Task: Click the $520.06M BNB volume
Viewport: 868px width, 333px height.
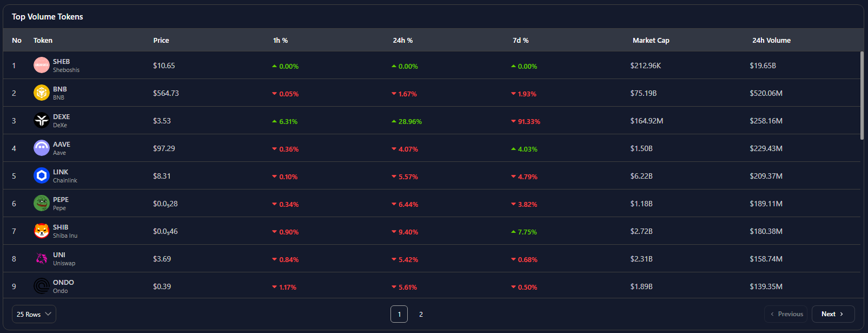Action: [x=766, y=93]
